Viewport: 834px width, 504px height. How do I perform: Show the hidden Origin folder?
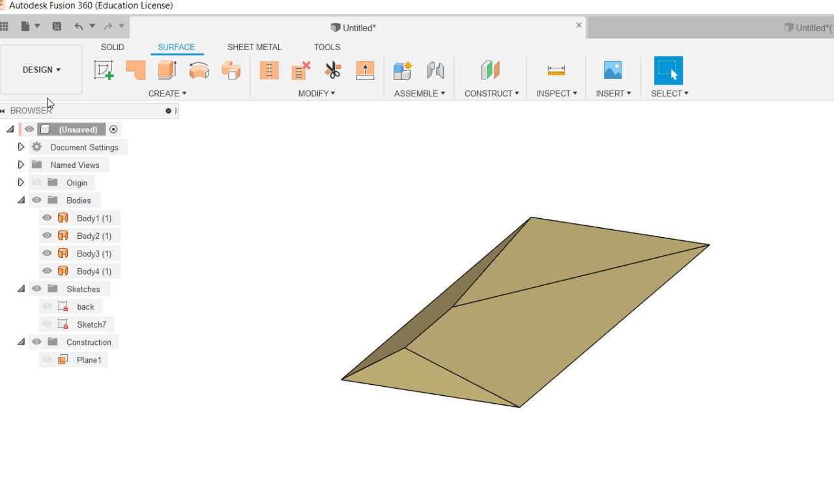point(36,183)
